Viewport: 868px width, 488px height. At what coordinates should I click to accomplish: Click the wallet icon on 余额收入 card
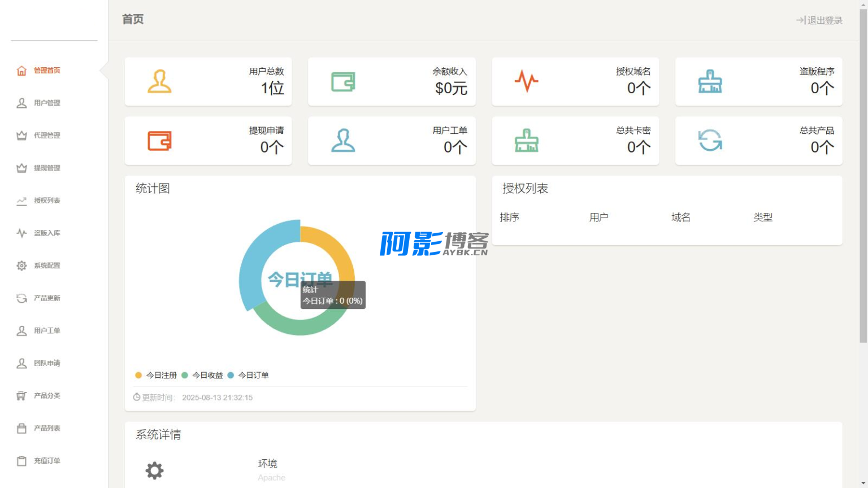(x=343, y=82)
